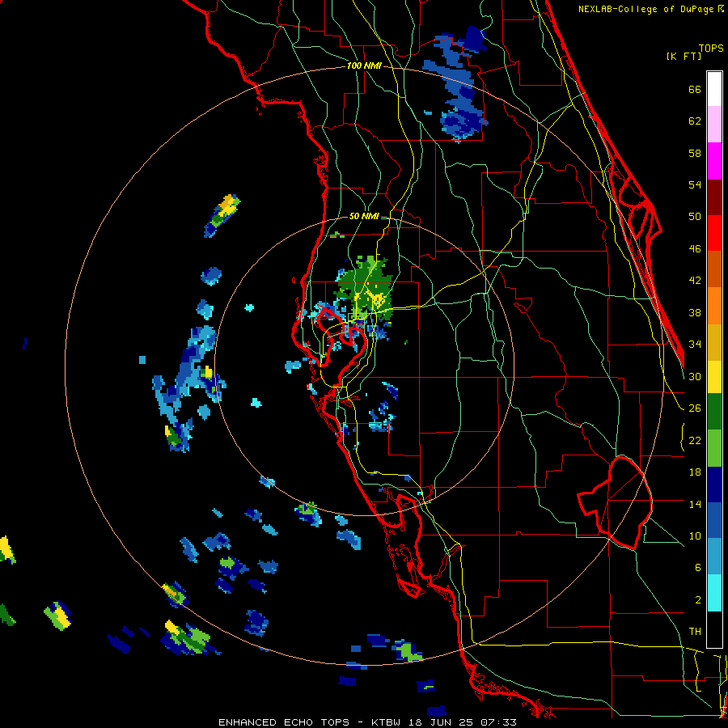Click the gold legend swatch beside 34
The image size is (728, 728).
coord(714,342)
